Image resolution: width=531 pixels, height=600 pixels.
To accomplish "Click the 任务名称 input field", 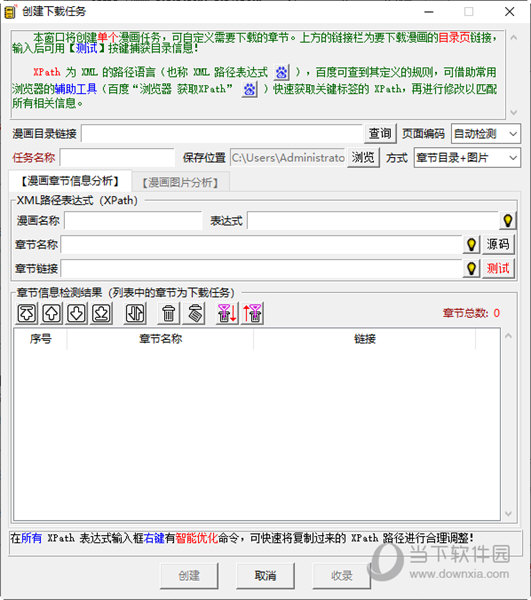I will pyautogui.click(x=117, y=158).
